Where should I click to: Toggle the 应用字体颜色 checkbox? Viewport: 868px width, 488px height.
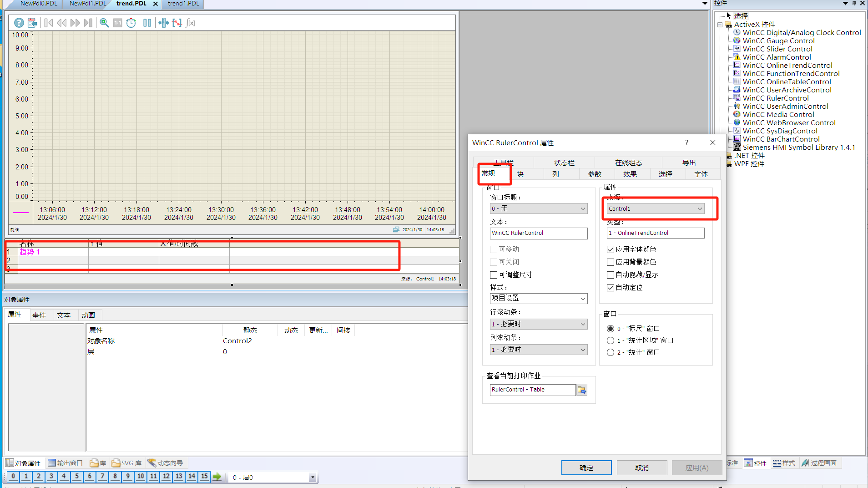tap(611, 249)
